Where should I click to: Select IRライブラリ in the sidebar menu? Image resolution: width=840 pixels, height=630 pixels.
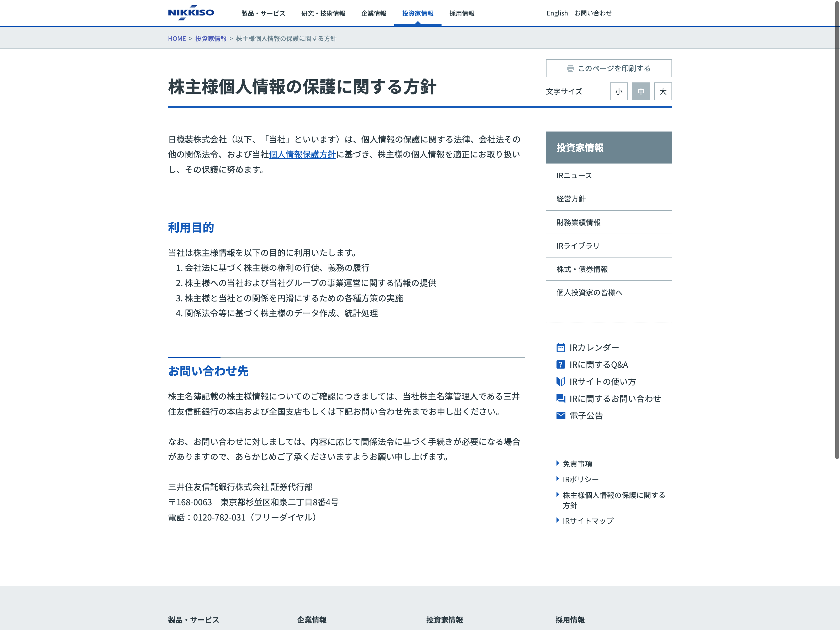[577, 246]
